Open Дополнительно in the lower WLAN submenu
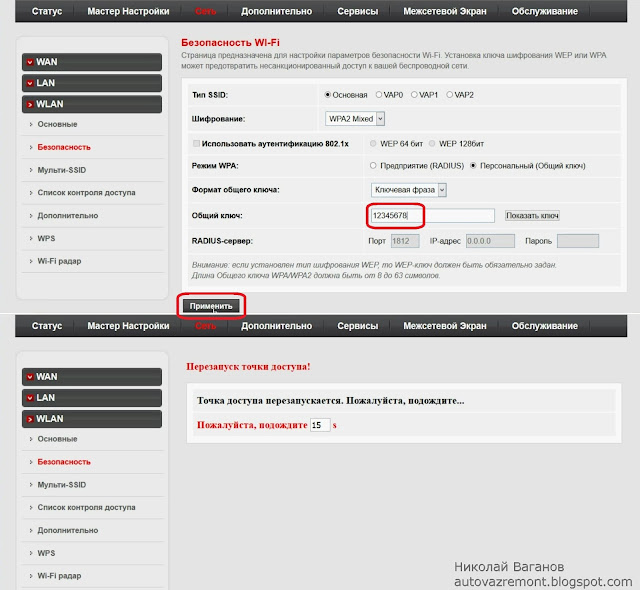 pos(67,530)
